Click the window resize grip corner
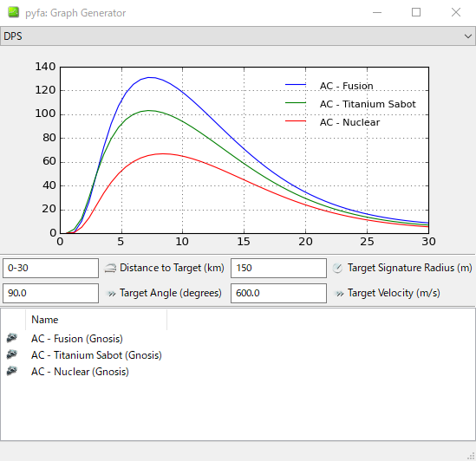The width and height of the screenshot is (476, 461). (471, 456)
